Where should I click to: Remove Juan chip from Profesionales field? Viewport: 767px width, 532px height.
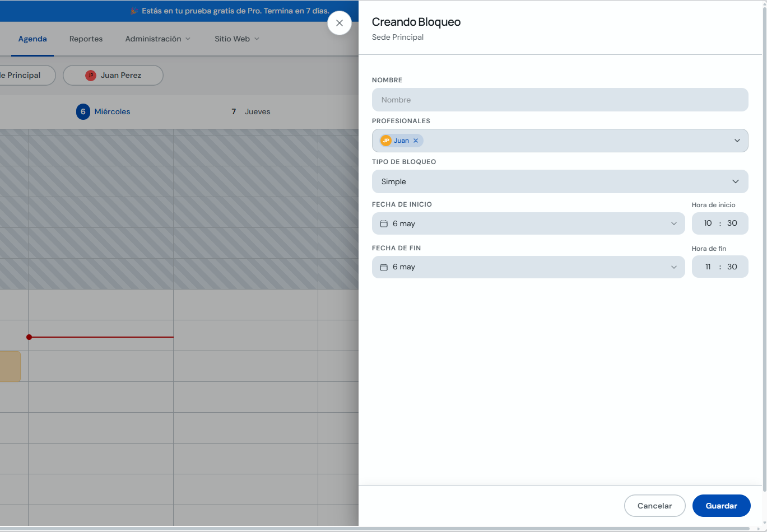click(x=416, y=141)
